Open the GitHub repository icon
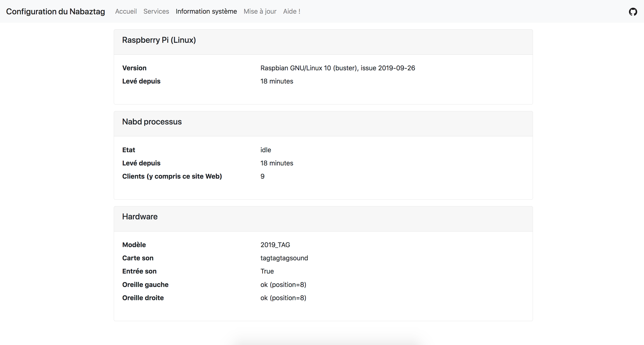This screenshot has width=644, height=345. [633, 12]
